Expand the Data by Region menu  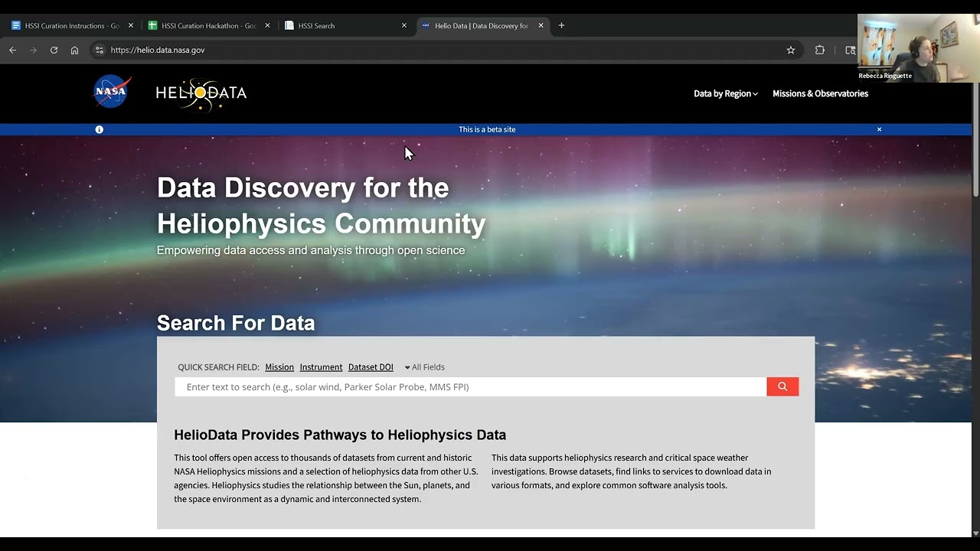pyautogui.click(x=726, y=93)
